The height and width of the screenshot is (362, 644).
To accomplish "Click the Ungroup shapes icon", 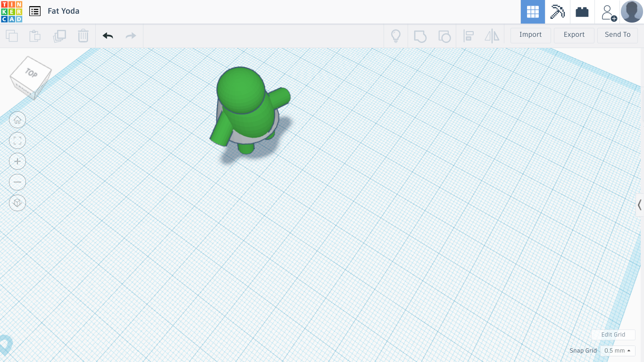I will point(444,36).
